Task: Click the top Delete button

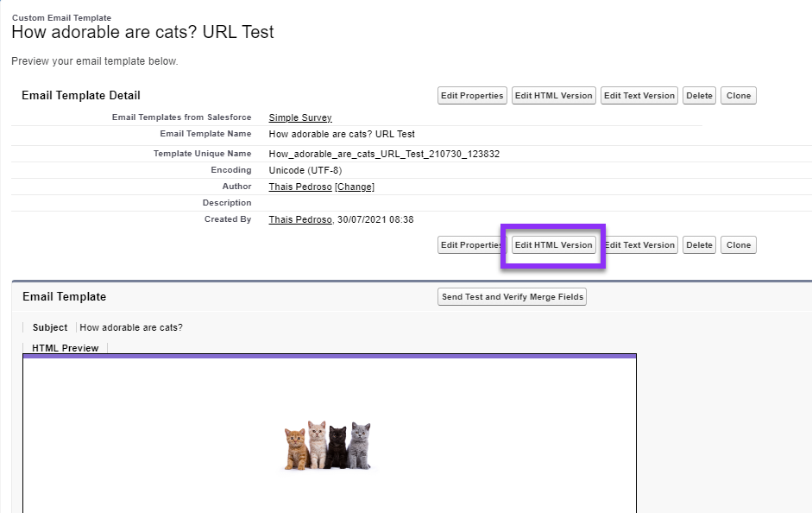Action: click(x=699, y=95)
